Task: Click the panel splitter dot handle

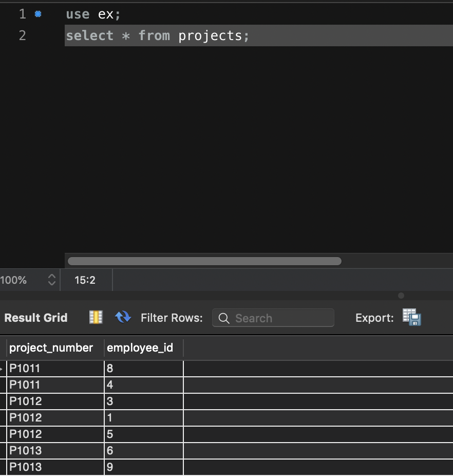Action: click(401, 296)
